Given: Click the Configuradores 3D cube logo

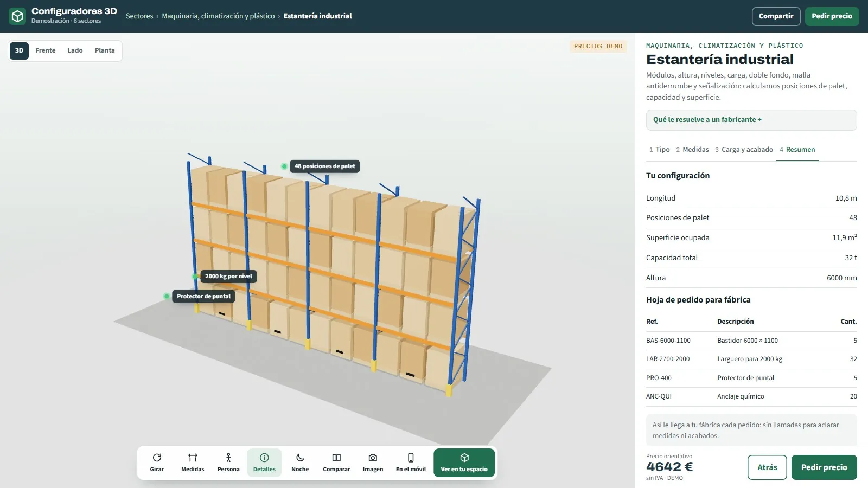Looking at the screenshot, I should (x=17, y=16).
